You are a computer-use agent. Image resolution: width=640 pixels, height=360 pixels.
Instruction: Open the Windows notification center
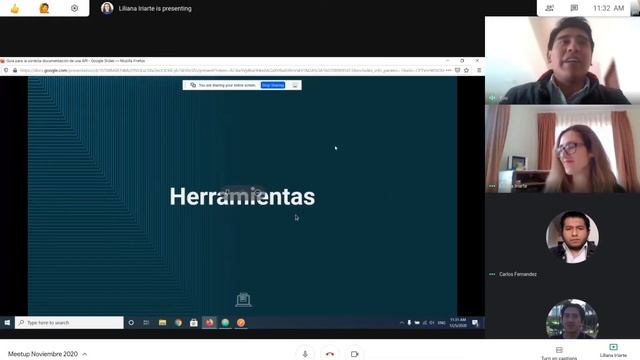point(475,322)
